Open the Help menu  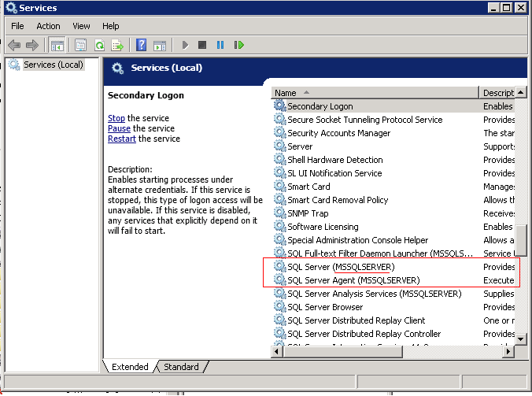pos(111,26)
